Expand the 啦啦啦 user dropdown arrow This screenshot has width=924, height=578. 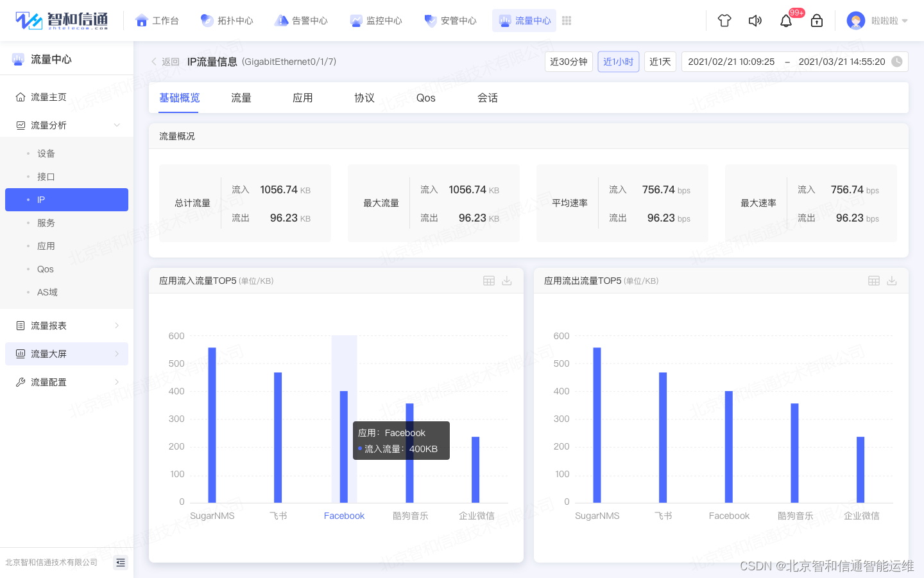905,21
